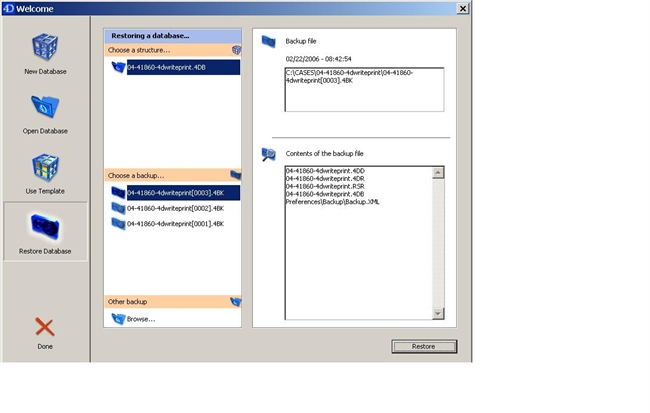Click the magnifier Contents of backup icon

(x=269, y=154)
